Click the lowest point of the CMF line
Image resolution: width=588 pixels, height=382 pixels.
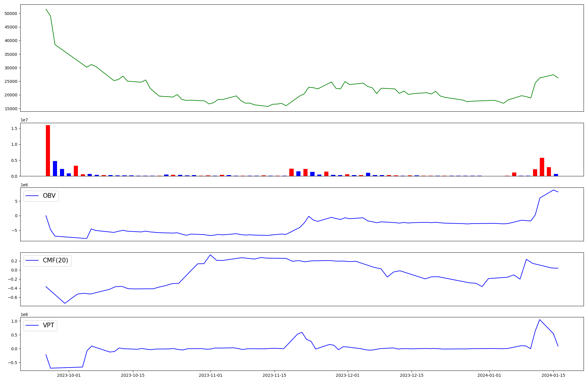tap(65, 303)
